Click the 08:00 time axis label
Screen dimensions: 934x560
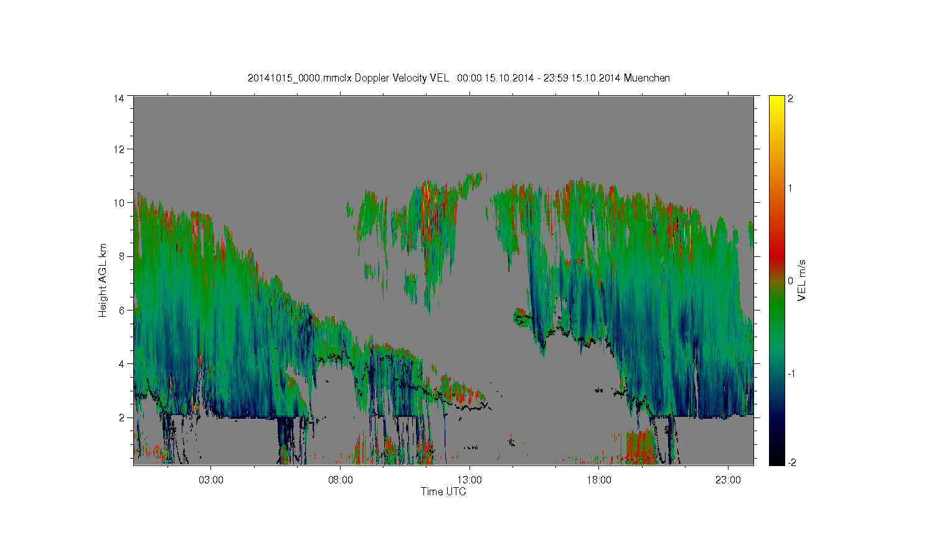point(340,480)
